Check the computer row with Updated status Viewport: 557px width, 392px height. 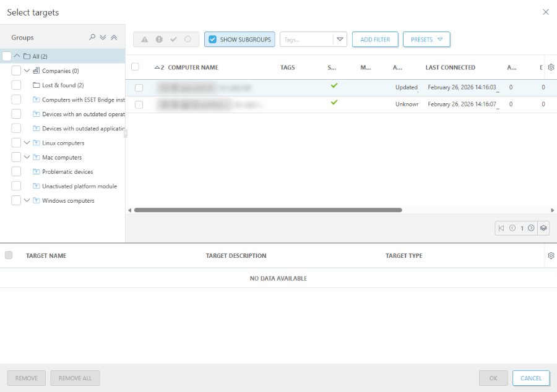point(139,88)
